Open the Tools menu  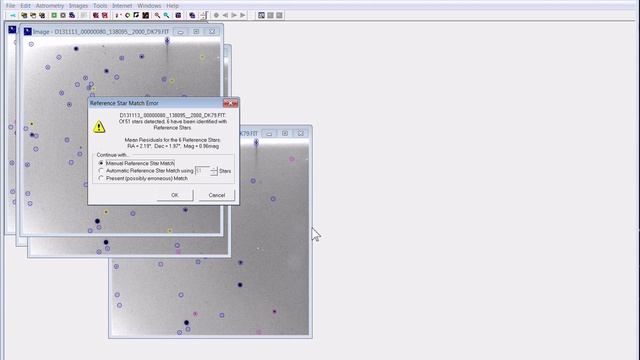(100, 6)
